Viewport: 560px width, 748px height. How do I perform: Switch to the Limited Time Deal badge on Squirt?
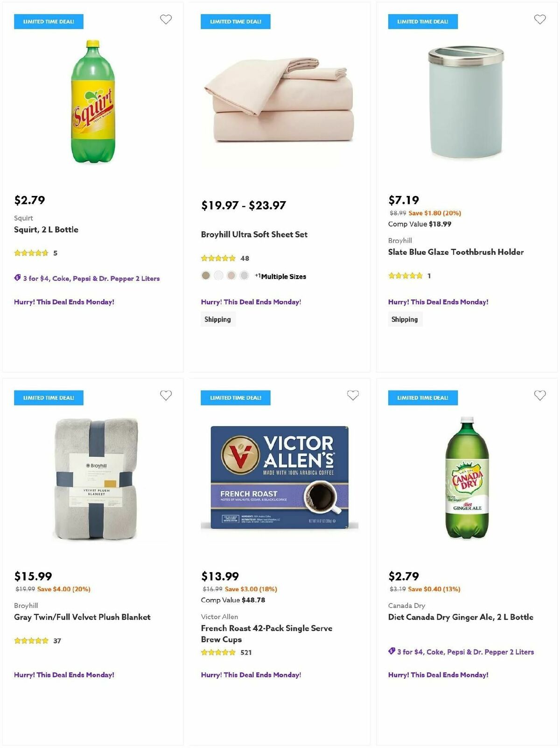pyautogui.click(x=49, y=21)
